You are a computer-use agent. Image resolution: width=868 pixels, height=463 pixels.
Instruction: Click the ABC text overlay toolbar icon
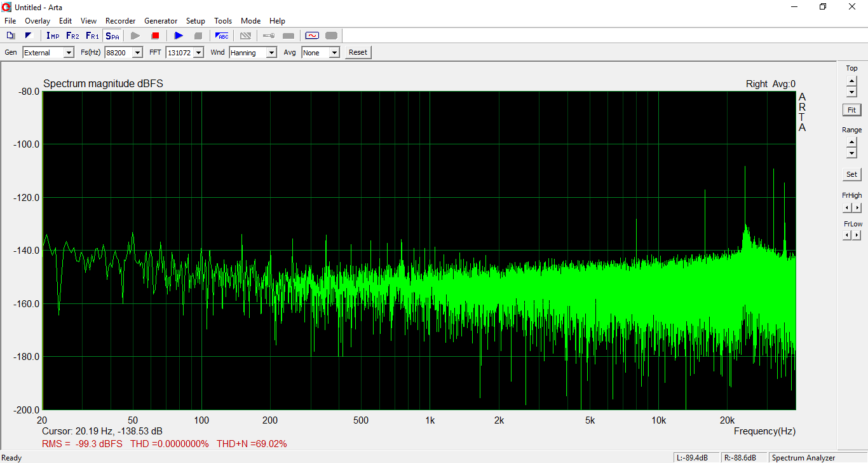click(222, 36)
